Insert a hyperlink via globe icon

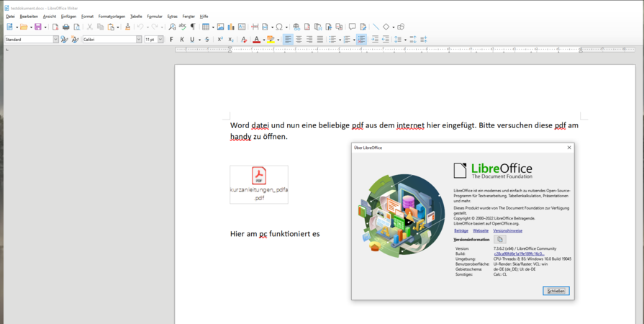point(296,27)
